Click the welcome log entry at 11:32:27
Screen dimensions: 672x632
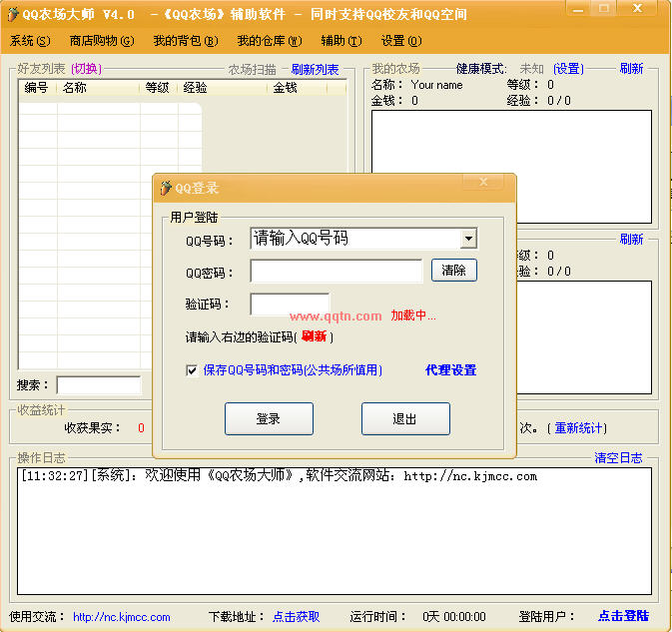(x=279, y=475)
